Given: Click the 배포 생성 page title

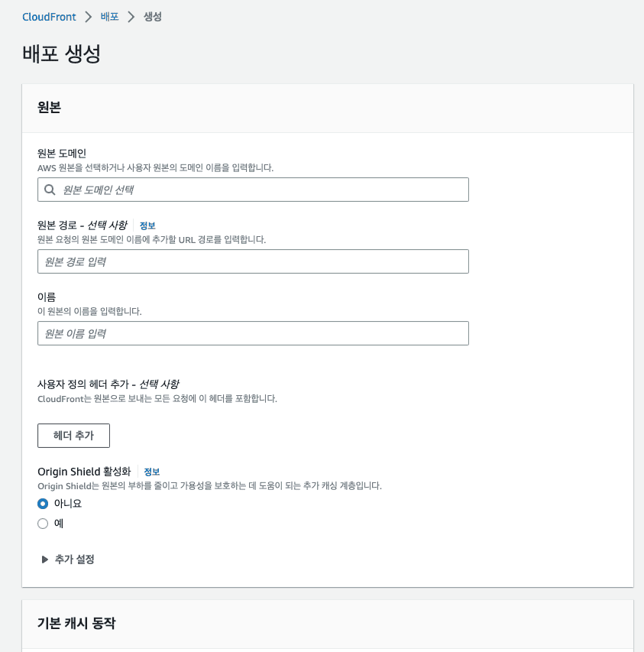Looking at the screenshot, I should [x=62, y=54].
